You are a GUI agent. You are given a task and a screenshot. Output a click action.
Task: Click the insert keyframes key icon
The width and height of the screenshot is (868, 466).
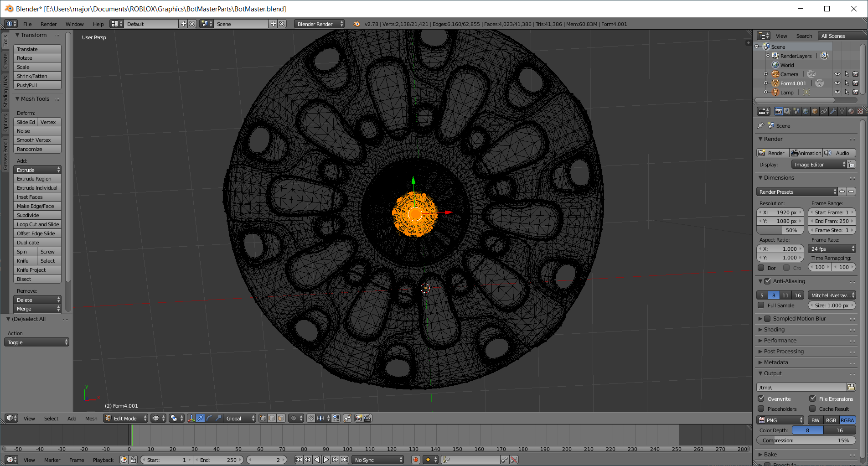(505, 460)
